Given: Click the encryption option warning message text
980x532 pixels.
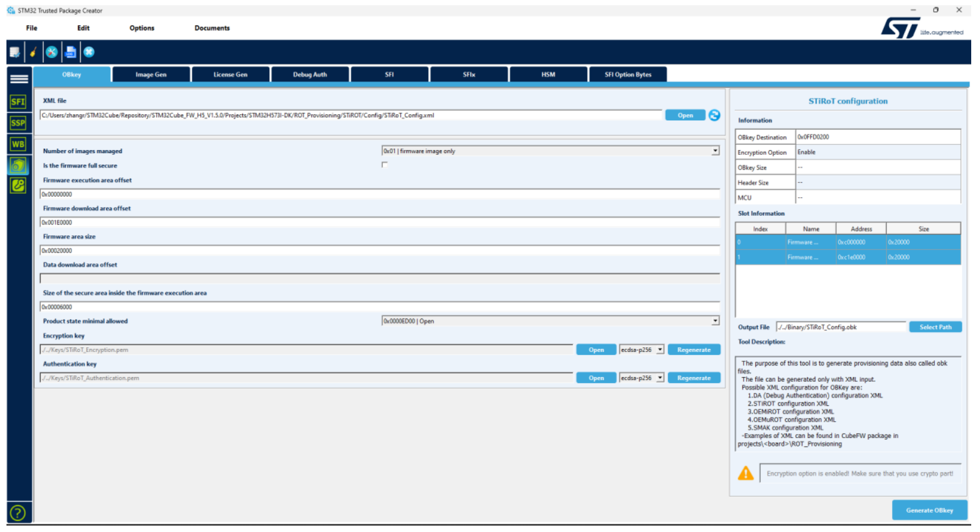Looking at the screenshot, I should pos(860,474).
